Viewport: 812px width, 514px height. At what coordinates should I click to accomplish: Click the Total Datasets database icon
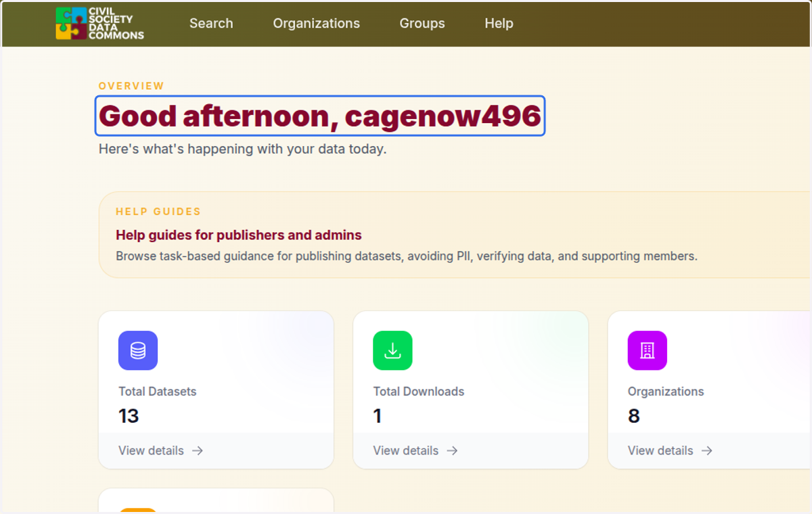point(138,350)
